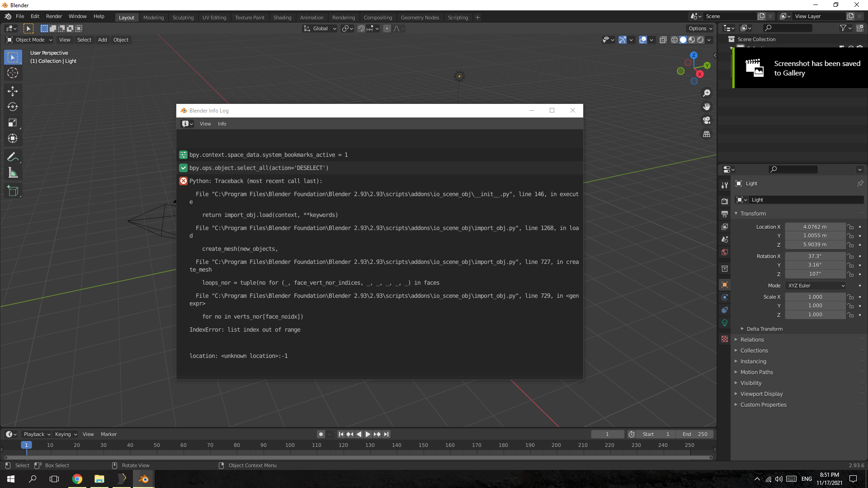868x488 pixels.
Task: Open the Physics properties tab
Action: (725, 297)
